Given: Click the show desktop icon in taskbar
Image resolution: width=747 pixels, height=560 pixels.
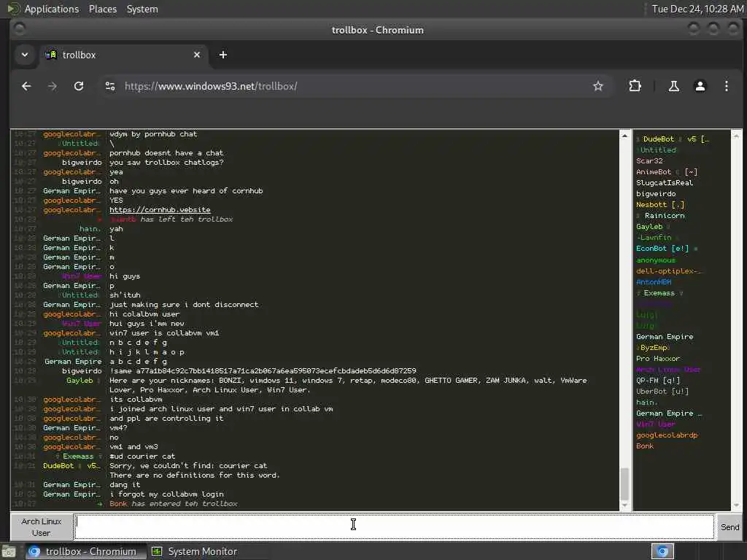Looking at the screenshot, I should (x=9, y=552).
